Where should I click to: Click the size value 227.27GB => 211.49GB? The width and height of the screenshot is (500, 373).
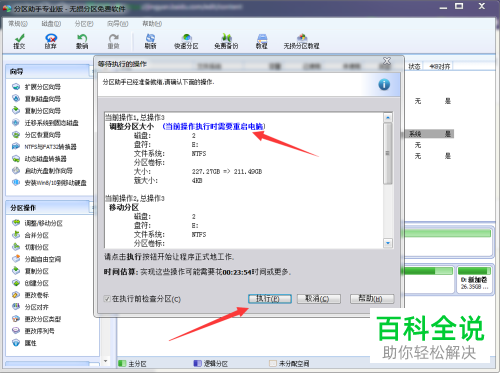click(x=227, y=172)
